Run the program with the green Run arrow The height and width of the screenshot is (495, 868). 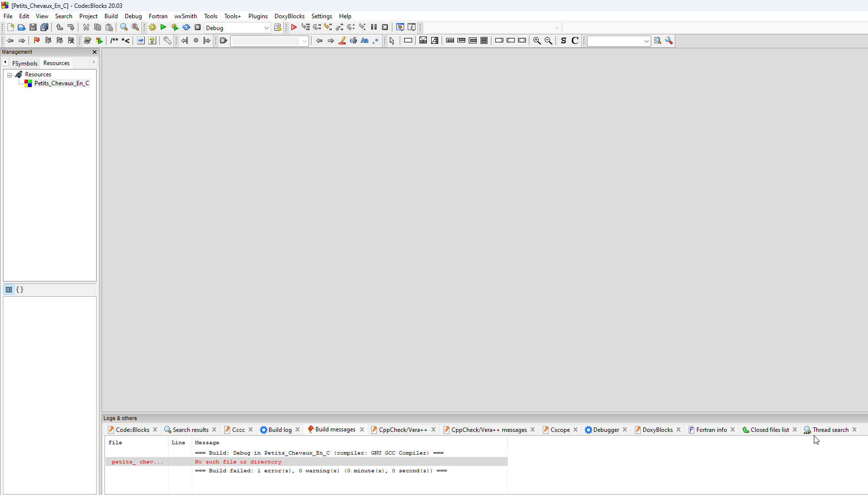(163, 27)
